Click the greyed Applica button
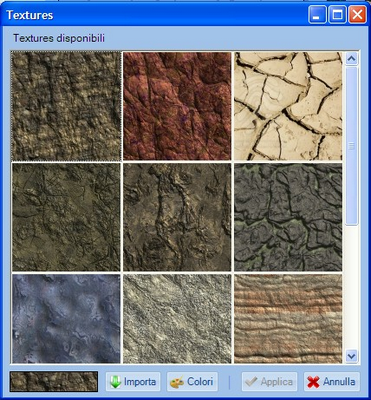Viewport: 371px width, 400px height. tap(269, 382)
